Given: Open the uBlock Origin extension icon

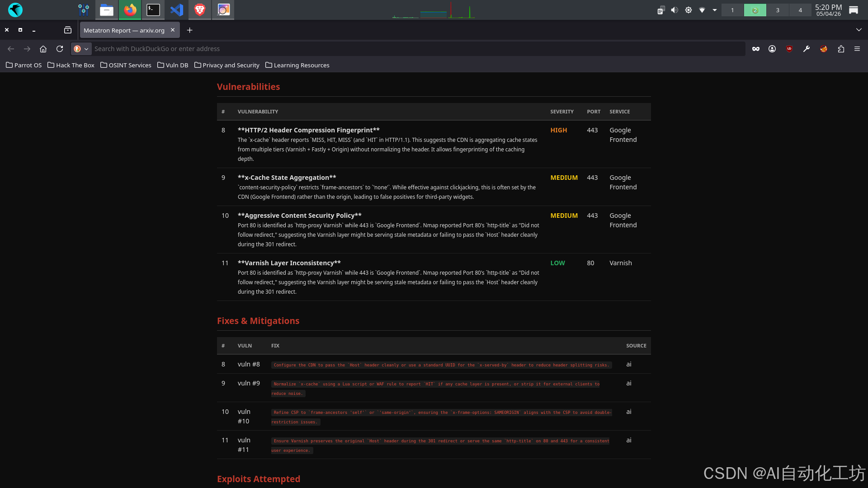Looking at the screenshot, I should [x=789, y=49].
